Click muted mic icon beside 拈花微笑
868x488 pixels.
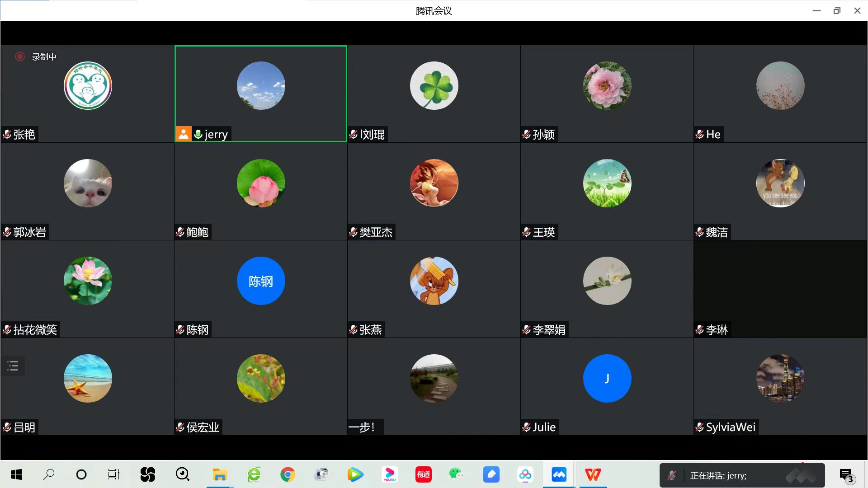[7, 330]
